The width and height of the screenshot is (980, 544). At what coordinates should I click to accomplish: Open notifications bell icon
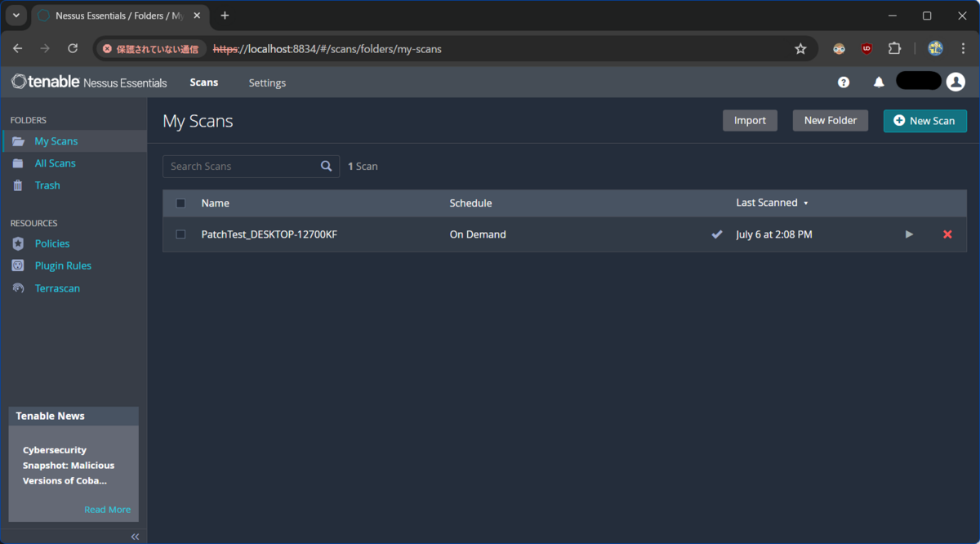point(879,82)
